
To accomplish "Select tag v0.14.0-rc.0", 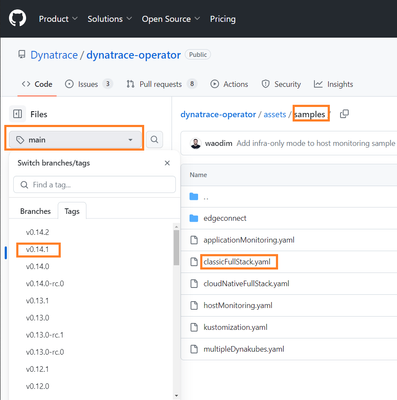I will coord(45,284).
